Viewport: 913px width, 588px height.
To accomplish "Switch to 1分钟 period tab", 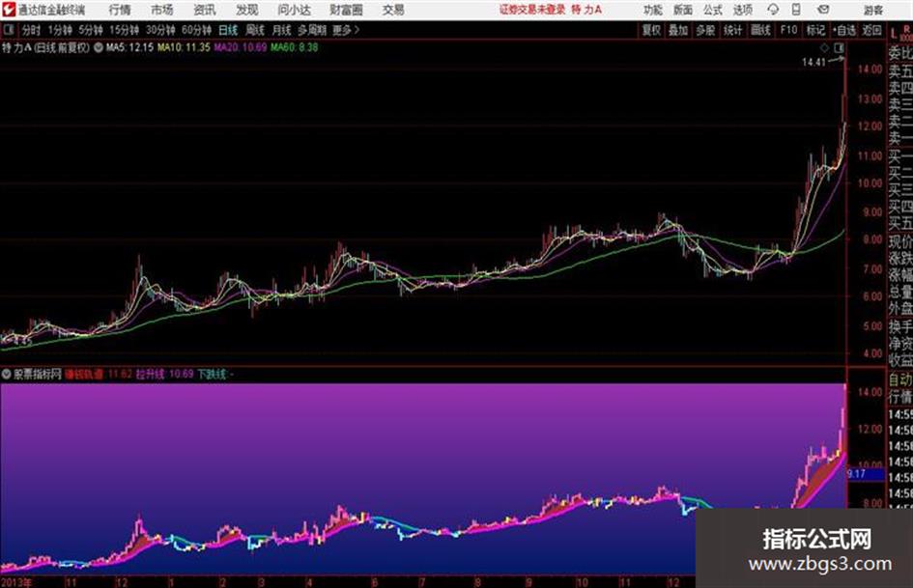I will pos(60,30).
